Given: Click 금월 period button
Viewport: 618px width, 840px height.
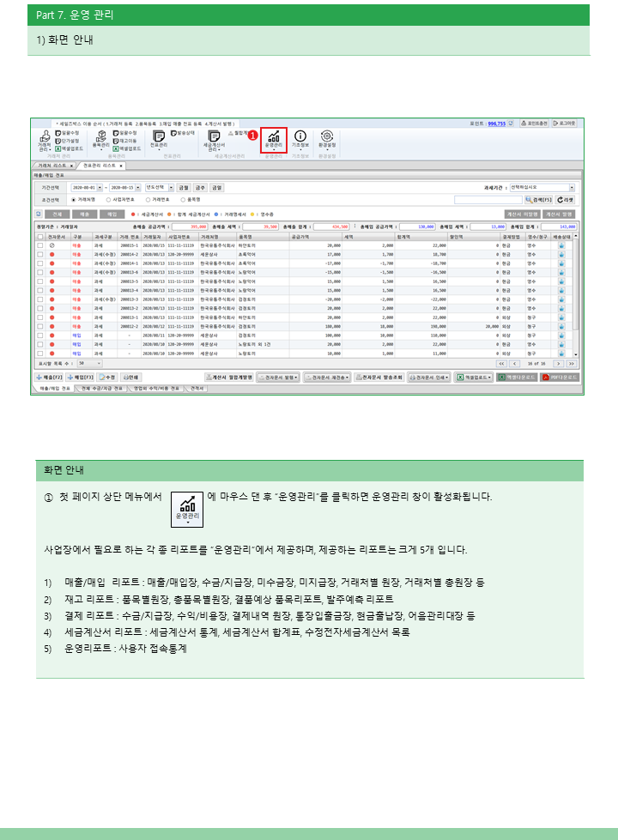Looking at the screenshot, I should pyautogui.click(x=184, y=188).
